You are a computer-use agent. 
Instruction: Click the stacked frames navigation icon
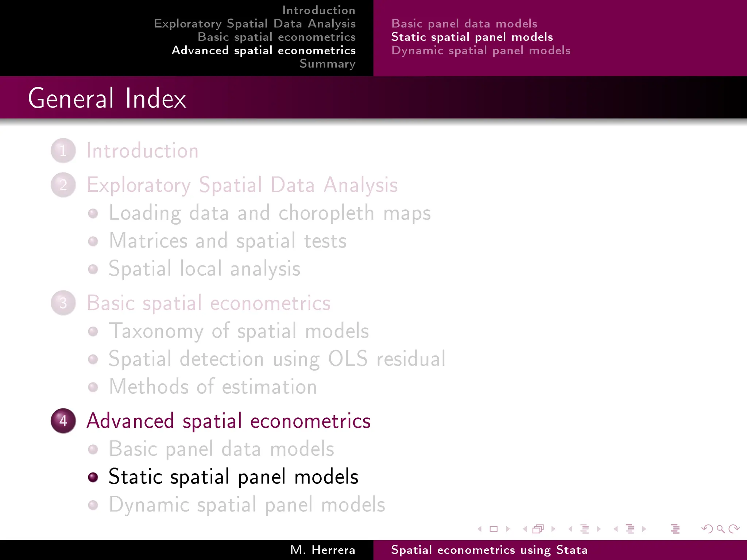[x=538, y=529]
